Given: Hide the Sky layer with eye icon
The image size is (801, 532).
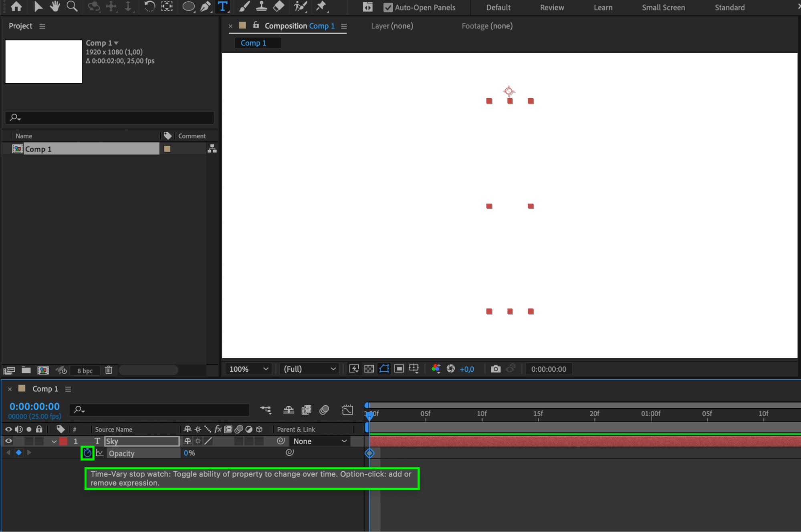Looking at the screenshot, I should pyautogui.click(x=8, y=441).
